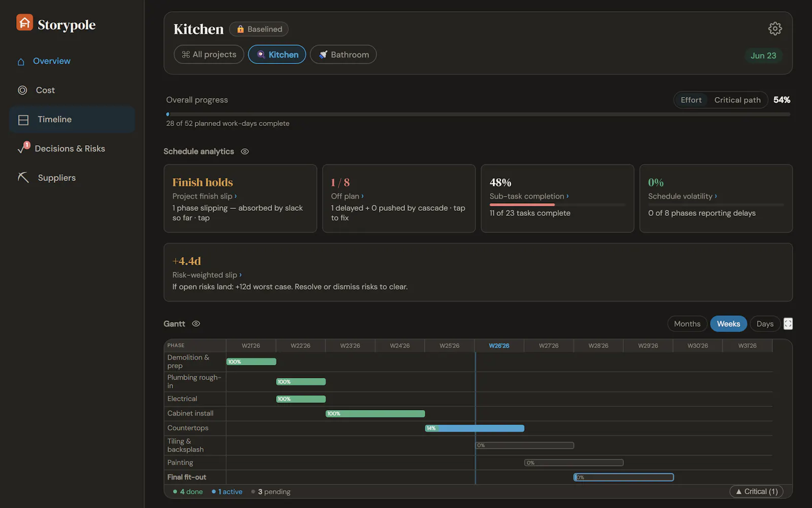The width and height of the screenshot is (812, 508).
Task: Click the Critical warning triangle icon
Action: [x=739, y=492]
